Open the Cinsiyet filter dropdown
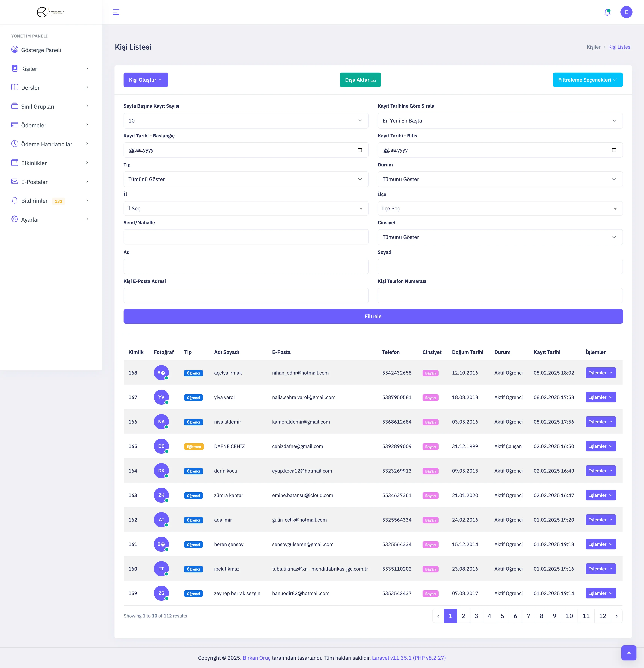Image resolution: width=644 pixels, height=668 pixels. pyautogui.click(x=500, y=237)
